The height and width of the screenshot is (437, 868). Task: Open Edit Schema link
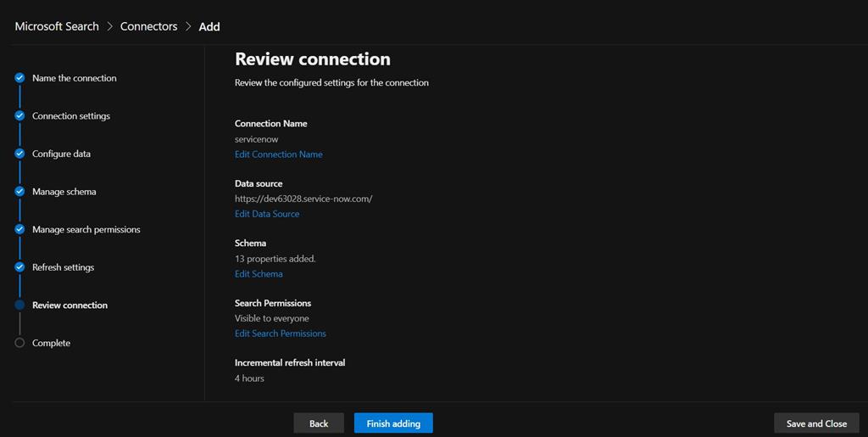[259, 273]
